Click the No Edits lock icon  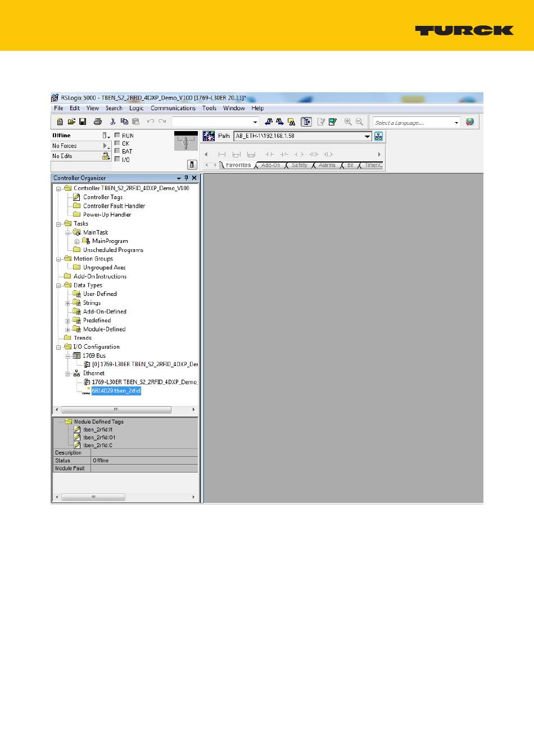(106, 156)
